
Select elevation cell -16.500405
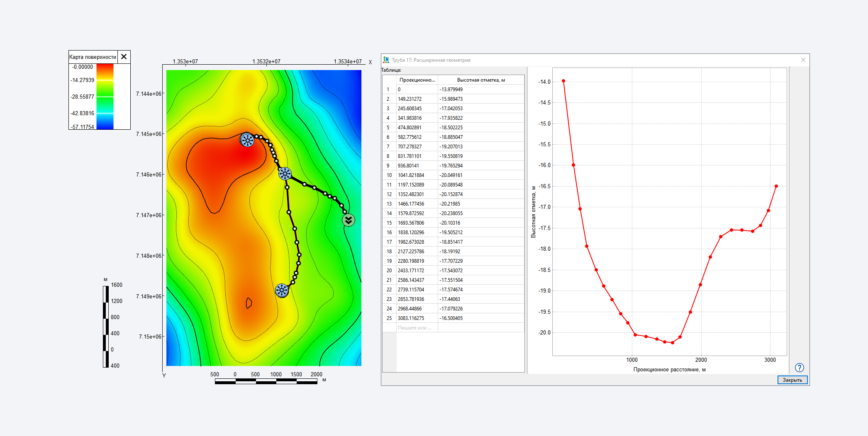481,318
